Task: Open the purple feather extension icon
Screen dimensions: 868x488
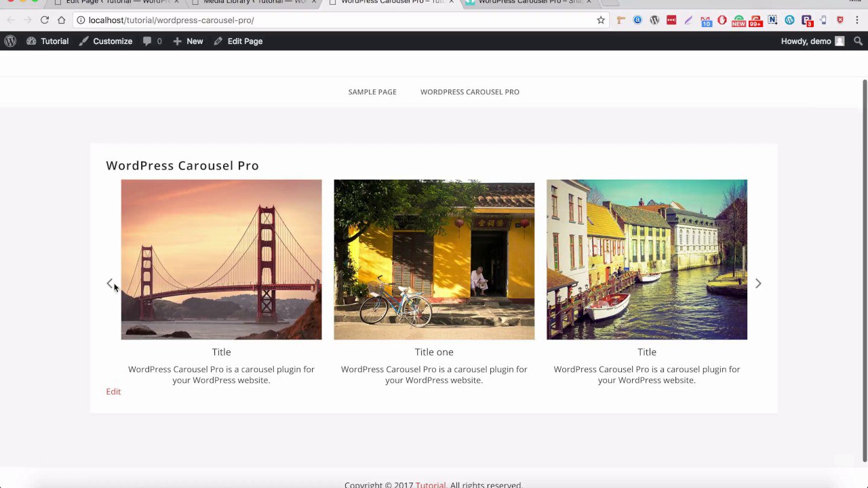Action: (x=688, y=20)
